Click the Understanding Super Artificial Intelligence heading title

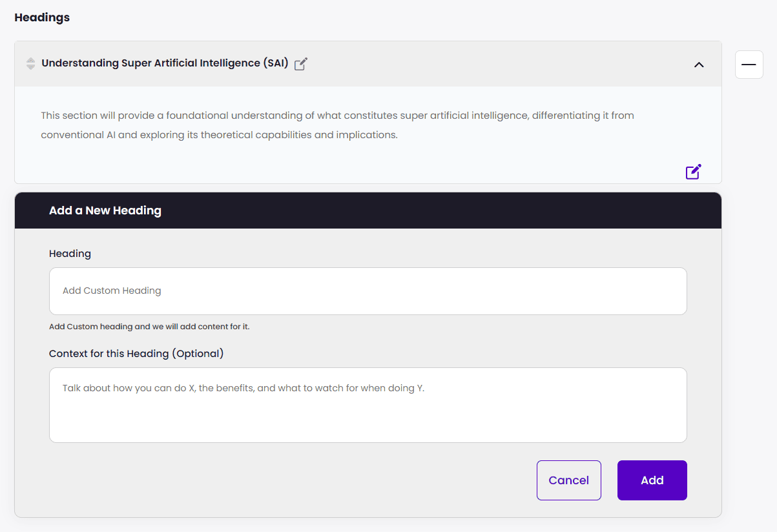pos(165,63)
